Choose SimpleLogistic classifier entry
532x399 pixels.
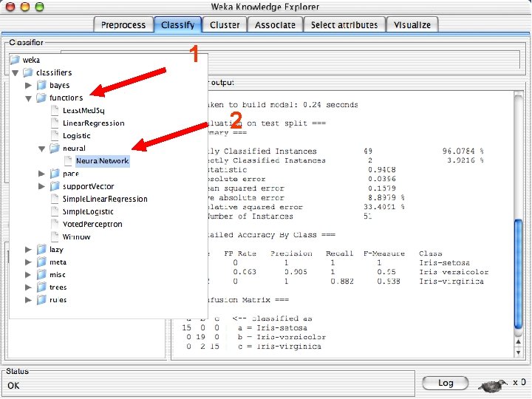coord(88,212)
